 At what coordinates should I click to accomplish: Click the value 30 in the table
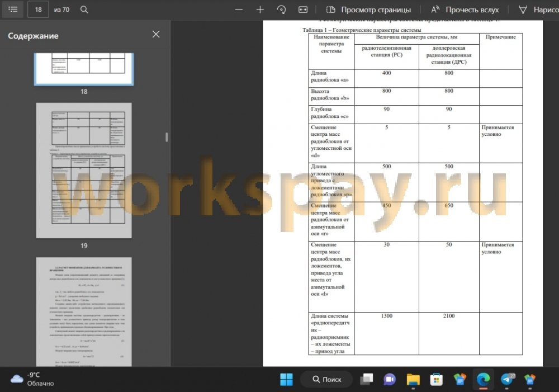[386, 245]
